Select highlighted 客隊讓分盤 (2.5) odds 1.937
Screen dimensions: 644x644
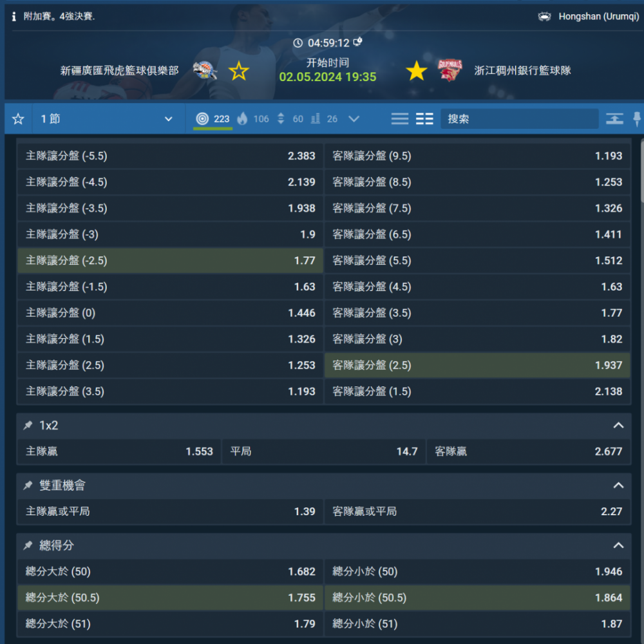[x=477, y=366]
